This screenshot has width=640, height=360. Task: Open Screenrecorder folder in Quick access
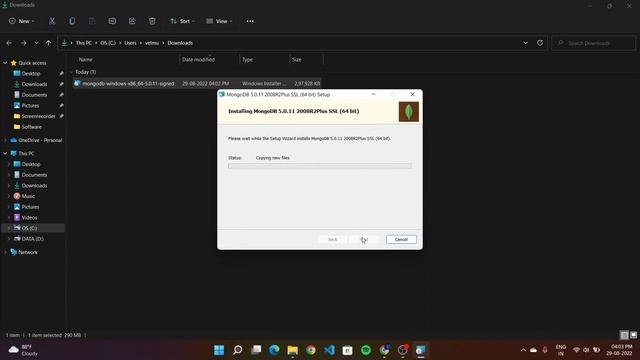[38, 116]
